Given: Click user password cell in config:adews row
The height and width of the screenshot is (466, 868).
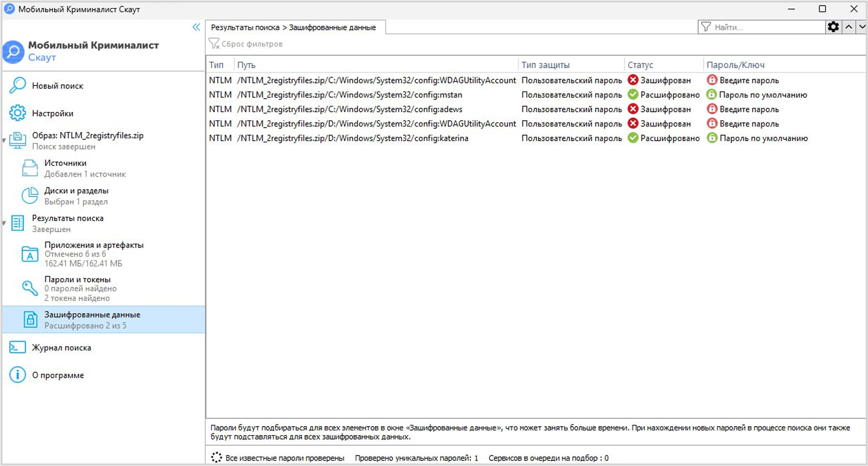Looking at the screenshot, I should (572, 109).
